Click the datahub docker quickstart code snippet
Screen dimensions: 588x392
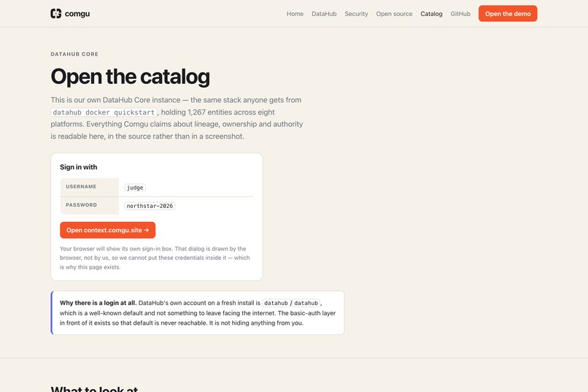(104, 112)
